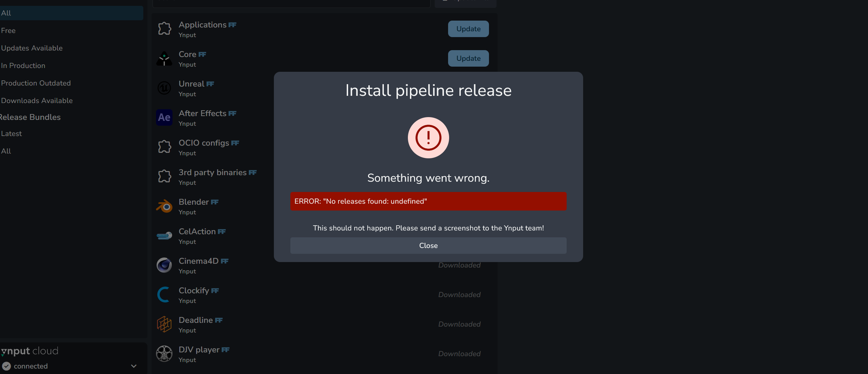Click the connected checkmark status icon
This screenshot has width=868, height=374.
[x=7, y=366]
